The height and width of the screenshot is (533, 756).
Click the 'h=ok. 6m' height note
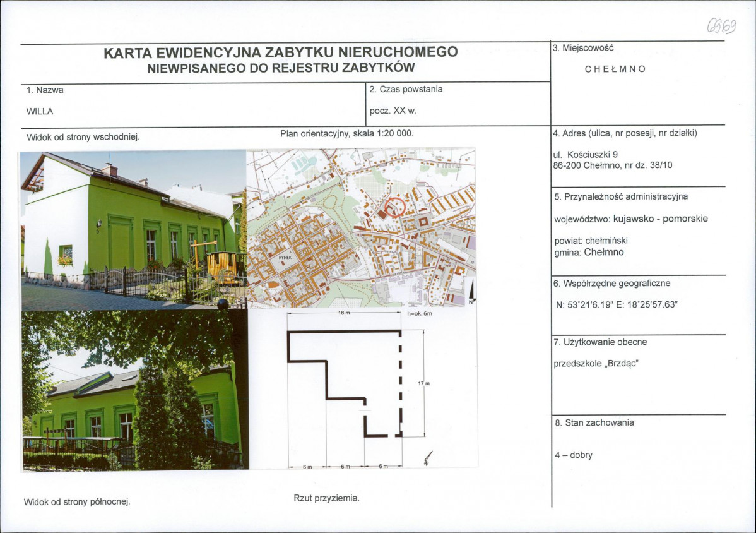[420, 313]
